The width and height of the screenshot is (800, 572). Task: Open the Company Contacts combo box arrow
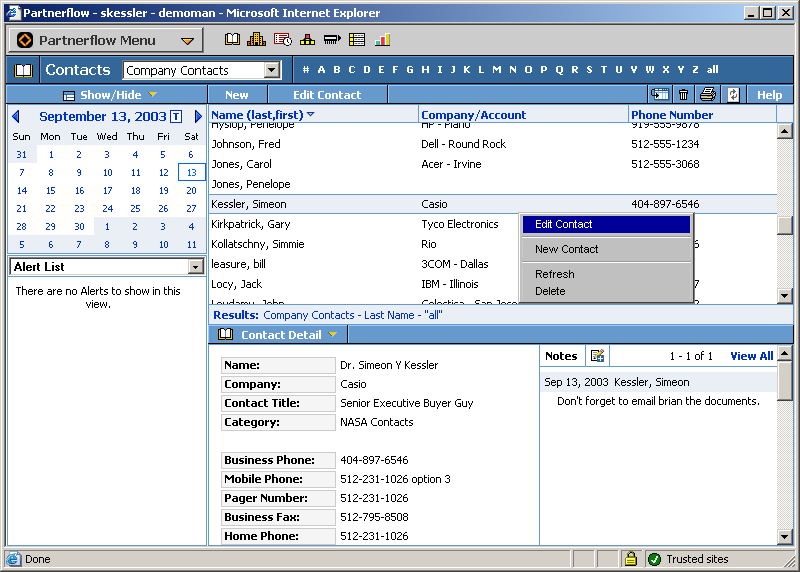pyautogui.click(x=272, y=70)
